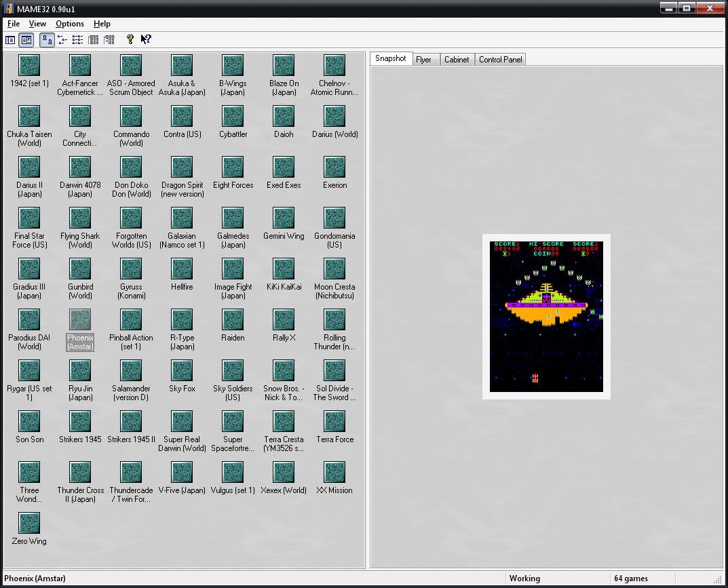Screen dimensions: 728x588
Task: Activate the context help arrow icon
Action: tap(146, 39)
